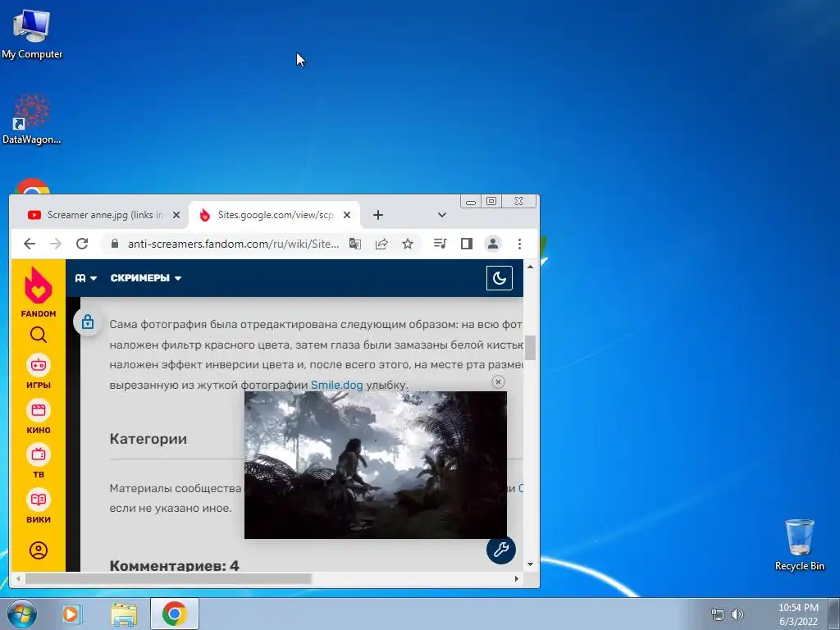Open the Chrome three-dot menu
Image resolution: width=840 pixels, height=630 pixels.
pyautogui.click(x=519, y=244)
